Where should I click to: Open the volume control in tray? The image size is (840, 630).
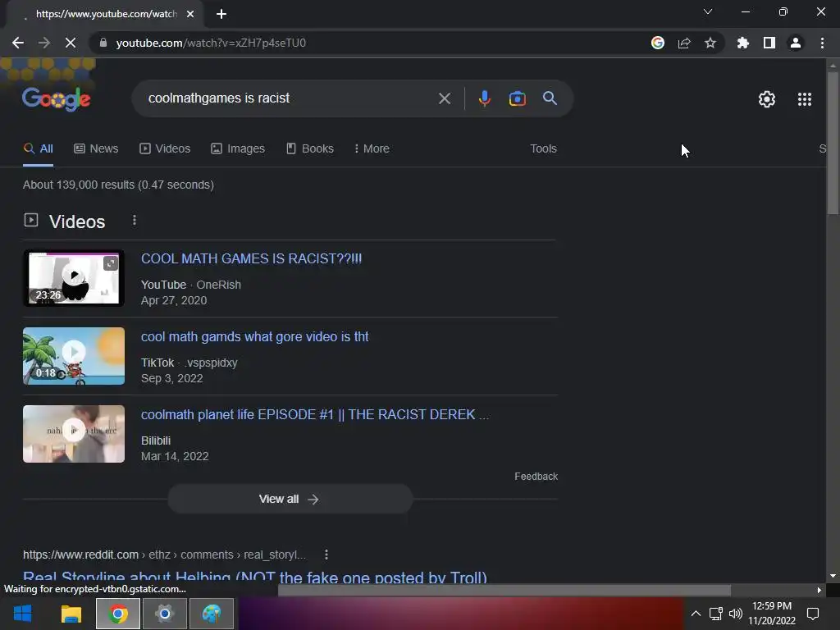point(736,614)
